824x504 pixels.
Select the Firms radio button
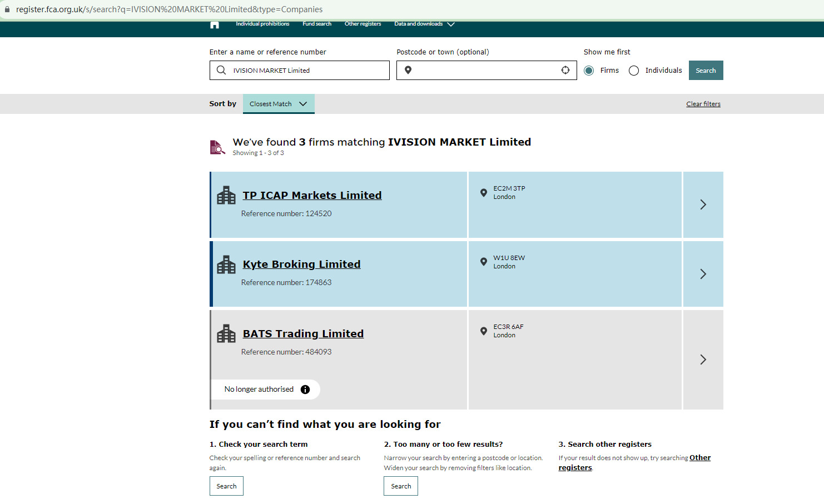[x=589, y=71]
